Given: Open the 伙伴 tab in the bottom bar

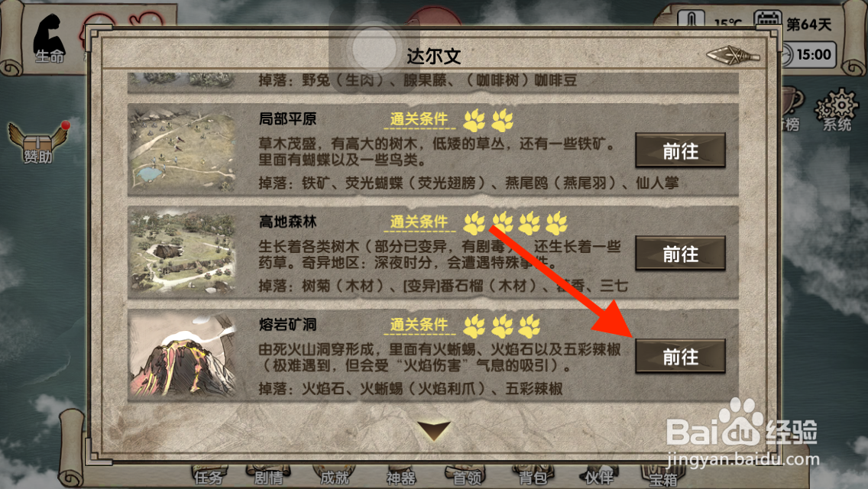Looking at the screenshot, I should 598,476.
